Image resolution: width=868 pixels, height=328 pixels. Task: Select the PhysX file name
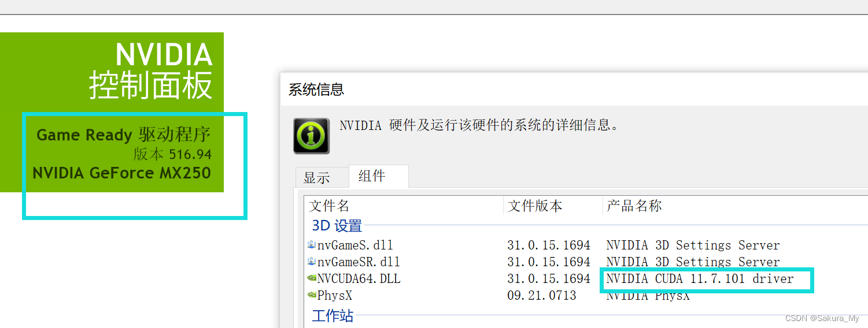point(334,296)
